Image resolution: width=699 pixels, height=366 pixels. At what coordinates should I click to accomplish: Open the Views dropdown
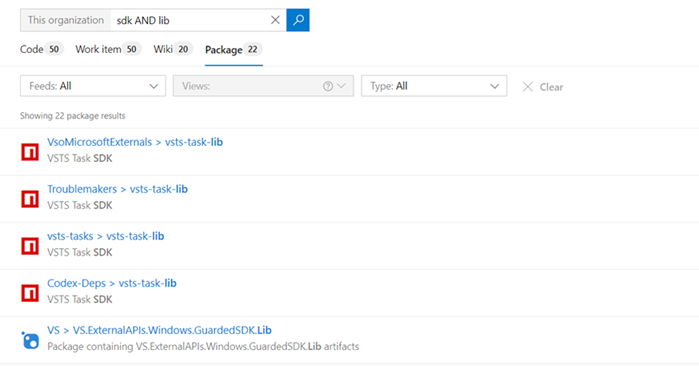(263, 86)
